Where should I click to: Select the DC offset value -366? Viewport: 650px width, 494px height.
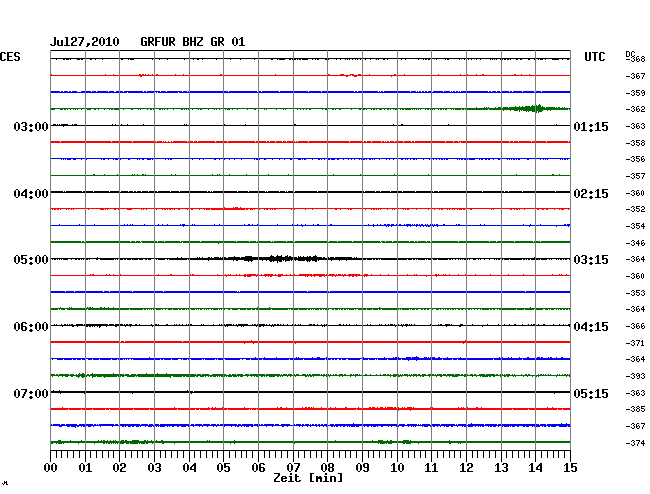tap(636, 326)
